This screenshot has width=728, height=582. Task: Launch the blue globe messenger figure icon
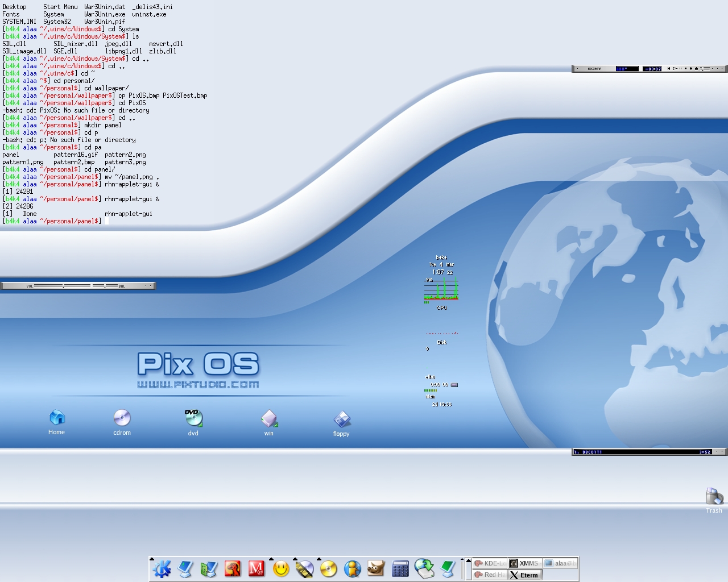pos(353,569)
